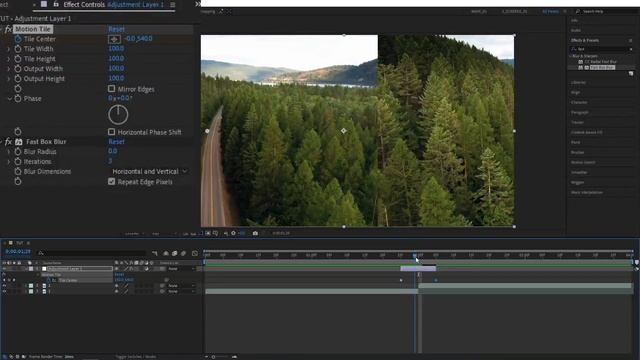Expand Output Height property
Image resolution: width=640 pixels, height=360 pixels.
(x=9, y=78)
